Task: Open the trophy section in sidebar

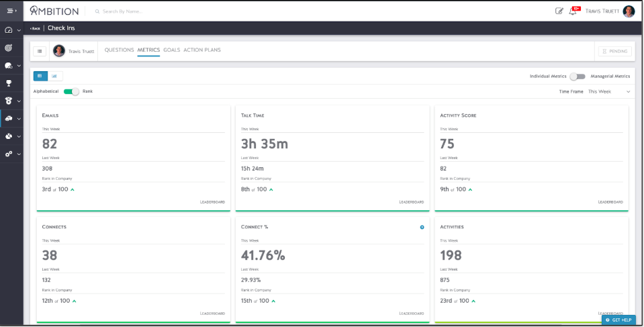Action: coord(9,83)
